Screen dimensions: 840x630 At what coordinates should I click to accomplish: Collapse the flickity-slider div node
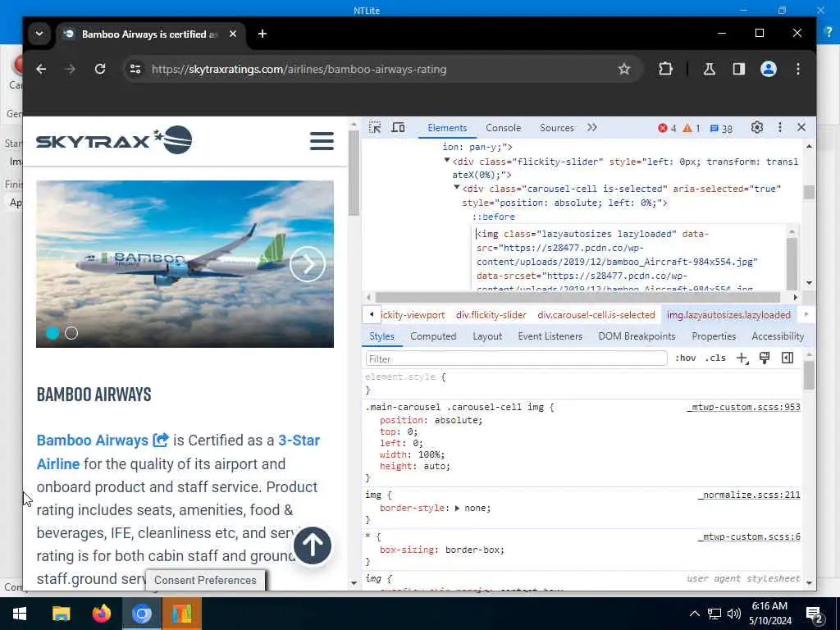[x=447, y=160]
